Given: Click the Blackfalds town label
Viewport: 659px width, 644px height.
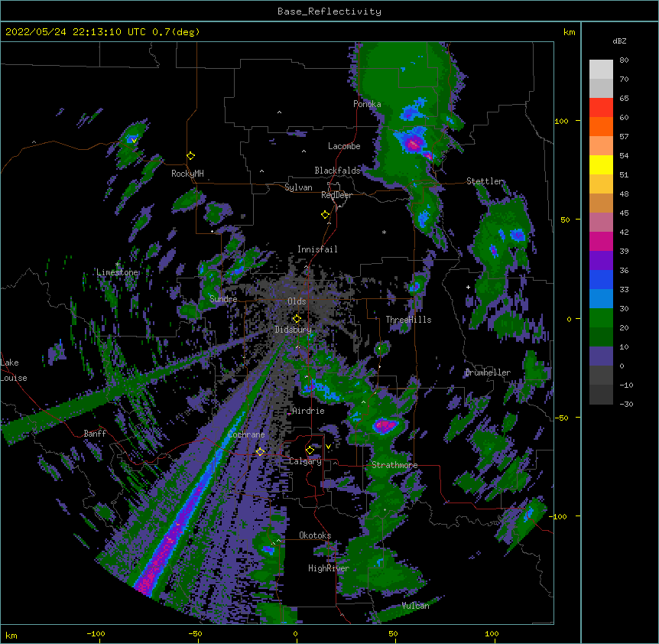Looking at the screenshot, I should point(337,171).
